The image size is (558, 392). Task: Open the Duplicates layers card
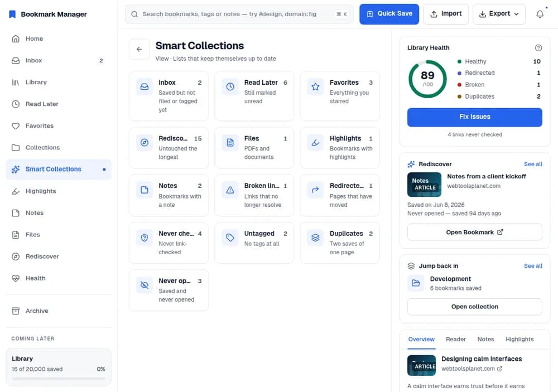[340, 243]
